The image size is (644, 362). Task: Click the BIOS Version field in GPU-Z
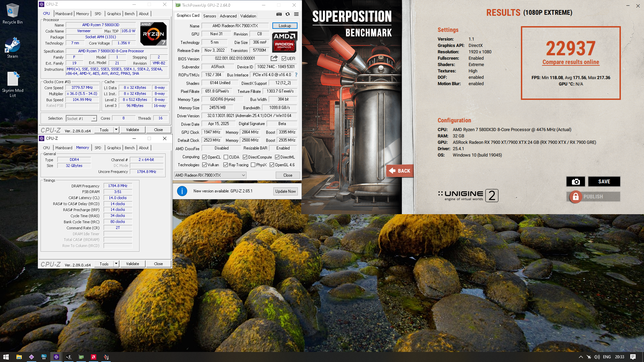pos(235,58)
